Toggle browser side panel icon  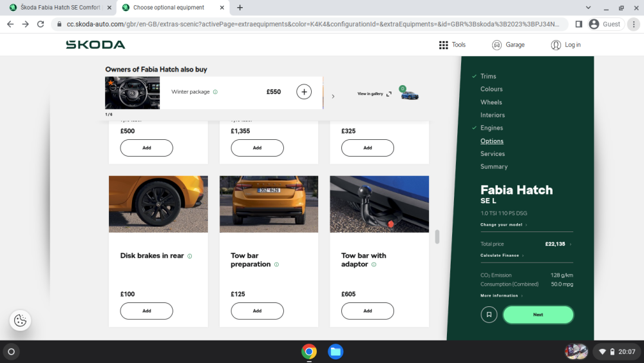579,25
